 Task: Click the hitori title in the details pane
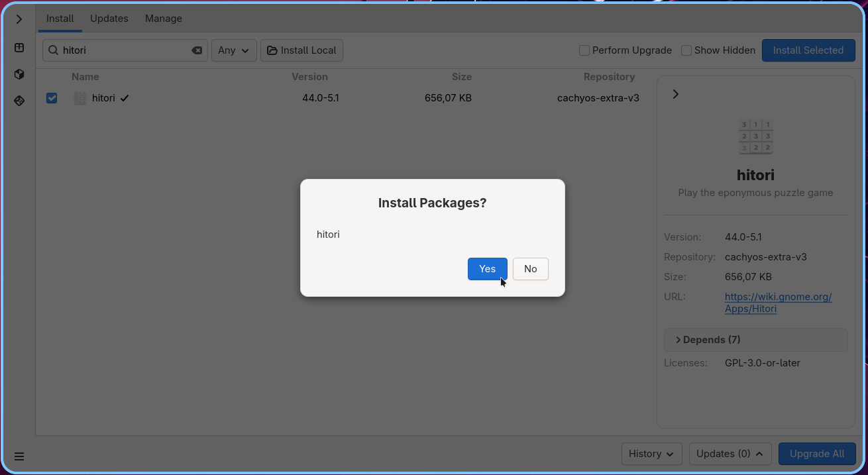click(755, 175)
